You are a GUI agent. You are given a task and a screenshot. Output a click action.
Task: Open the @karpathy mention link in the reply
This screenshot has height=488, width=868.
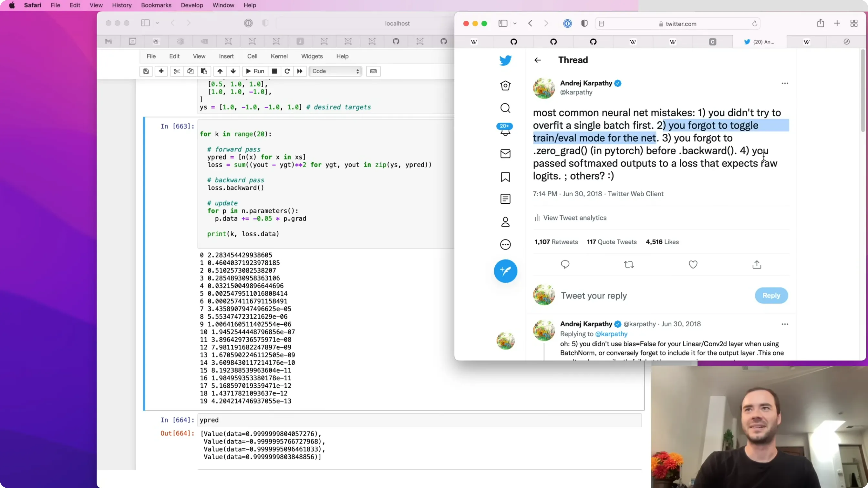pyautogui.click(x=611, y=334)
